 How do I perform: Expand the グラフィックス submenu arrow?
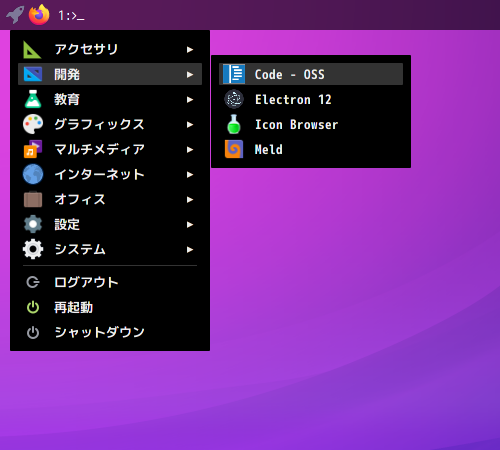[x=190, y=125]
